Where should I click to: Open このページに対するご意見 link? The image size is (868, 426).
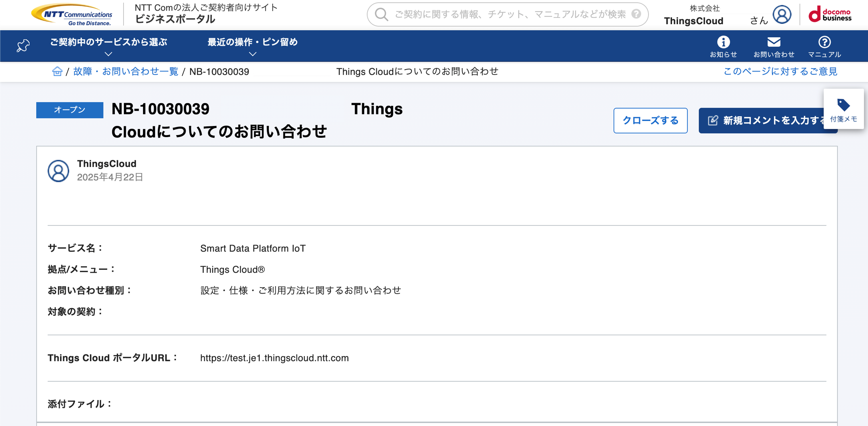click(780, 72)
